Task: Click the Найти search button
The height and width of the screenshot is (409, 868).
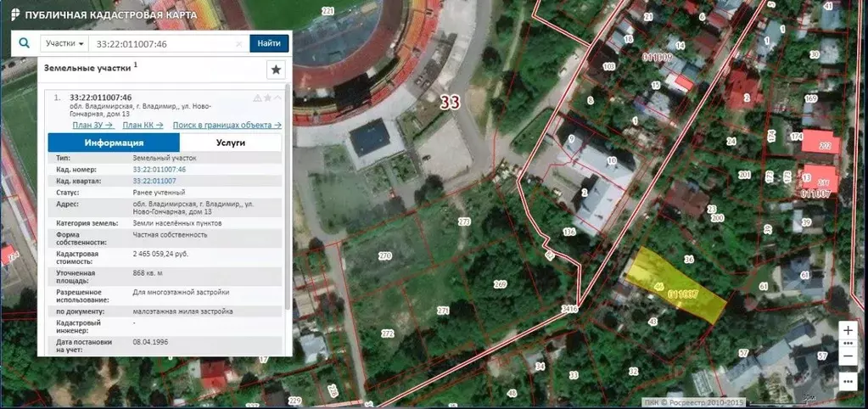Action: 269,43
